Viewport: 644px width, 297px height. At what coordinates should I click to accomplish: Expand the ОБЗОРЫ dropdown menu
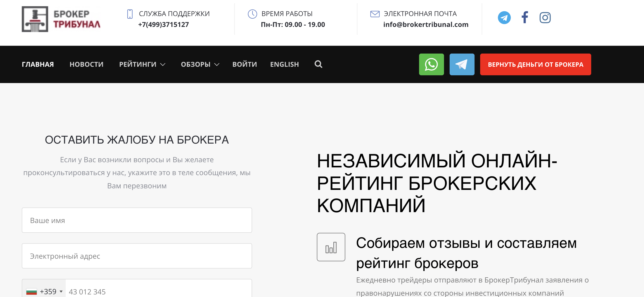(x=199, y=64)
